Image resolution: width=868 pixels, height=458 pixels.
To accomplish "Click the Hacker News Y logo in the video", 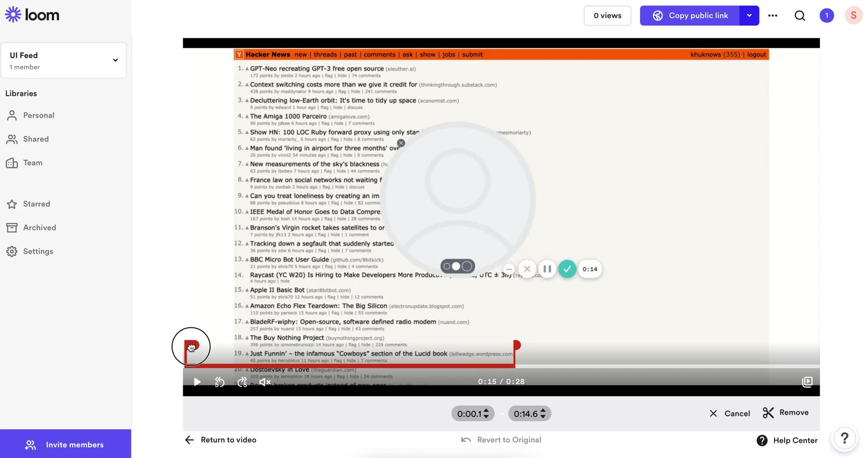I will click(239, 55).
